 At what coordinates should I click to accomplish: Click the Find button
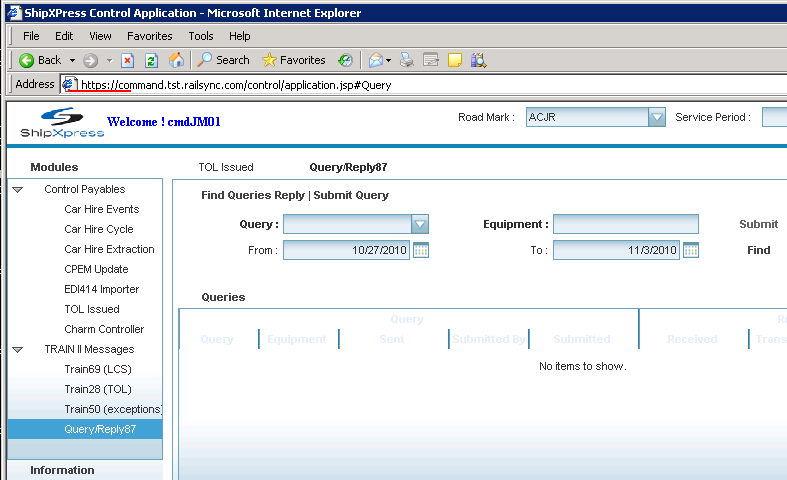(758, 250)
